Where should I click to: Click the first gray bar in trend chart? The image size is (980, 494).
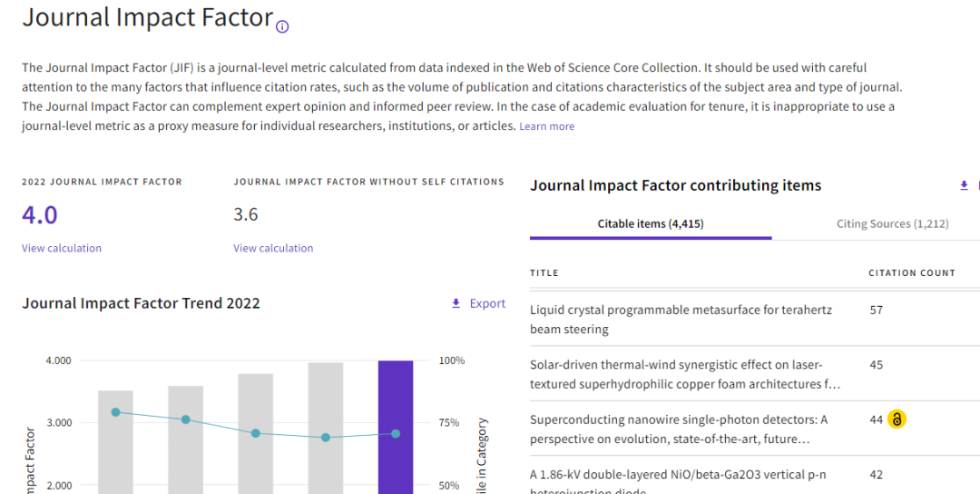[x=115, y=442]
